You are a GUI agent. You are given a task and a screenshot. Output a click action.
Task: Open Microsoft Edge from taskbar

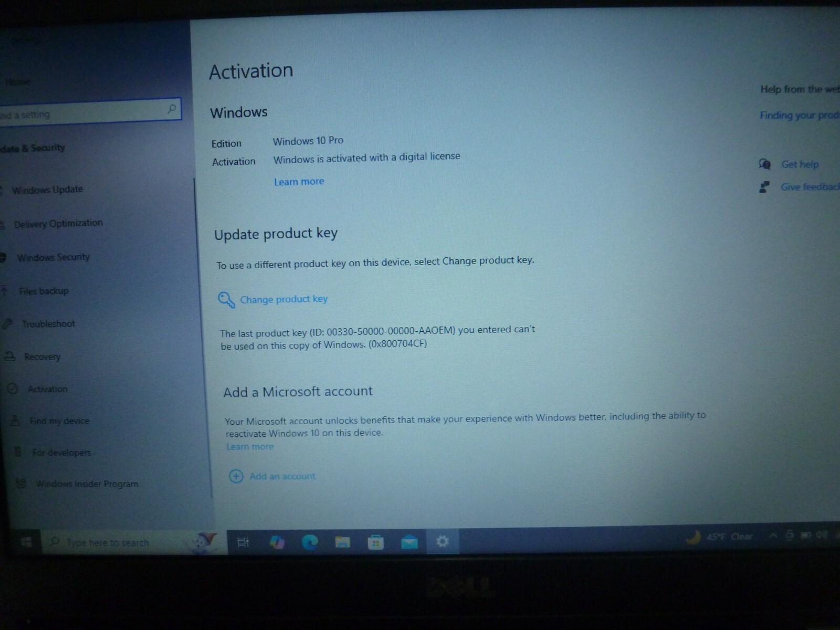(310, 542)
